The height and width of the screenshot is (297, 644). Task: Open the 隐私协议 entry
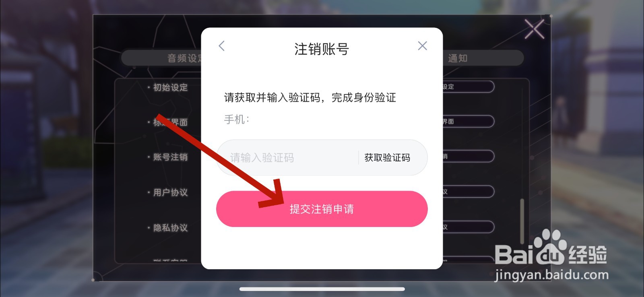point(170,228)
